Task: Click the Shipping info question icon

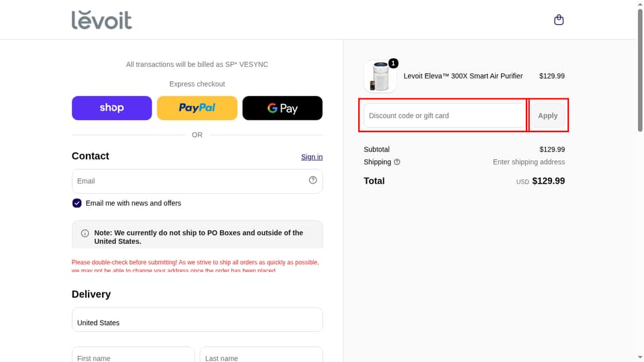Action: [396, 162]
